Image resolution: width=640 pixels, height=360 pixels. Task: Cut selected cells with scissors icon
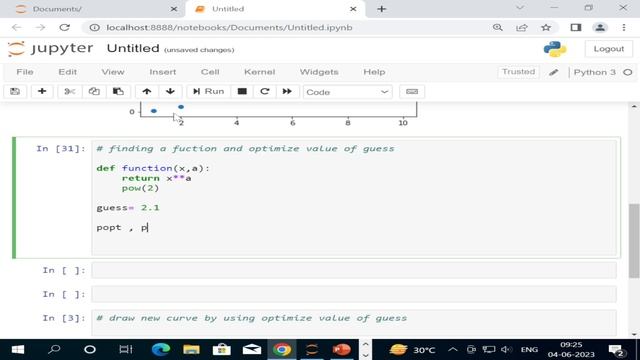point(70,91)
